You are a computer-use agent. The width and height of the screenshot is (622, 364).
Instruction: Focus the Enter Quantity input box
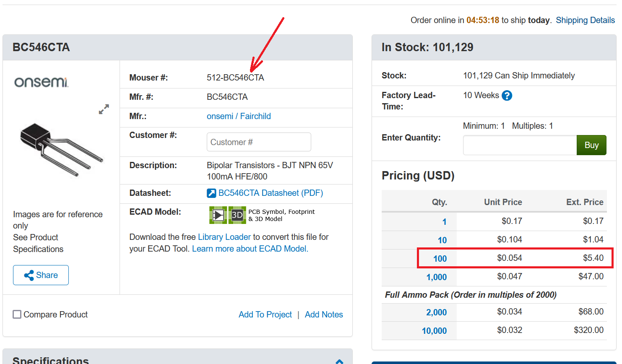coord(520,145)
